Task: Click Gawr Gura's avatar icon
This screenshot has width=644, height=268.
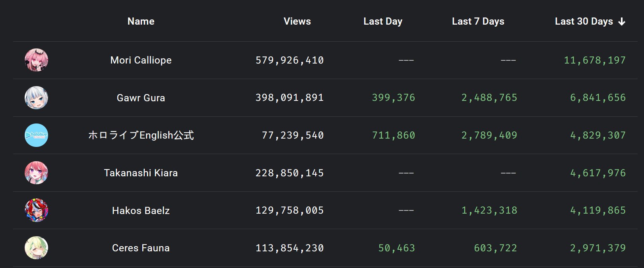Action: point(37,98)
